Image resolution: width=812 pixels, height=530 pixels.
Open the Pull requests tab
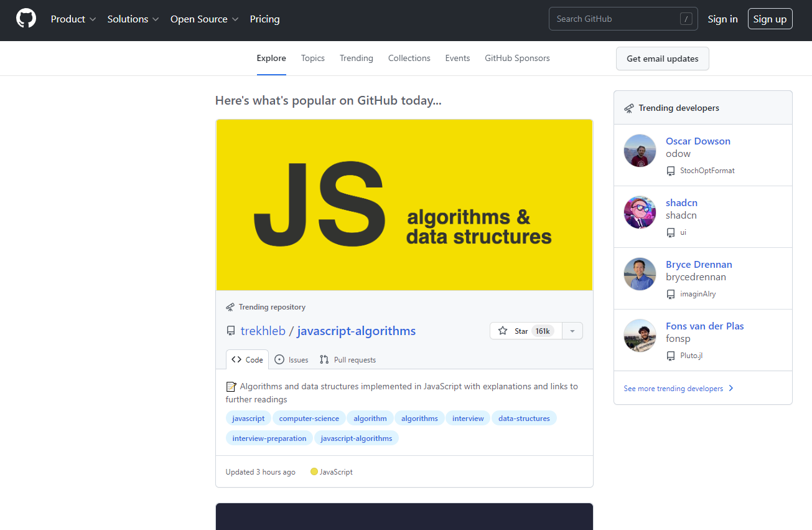(348, 359)
